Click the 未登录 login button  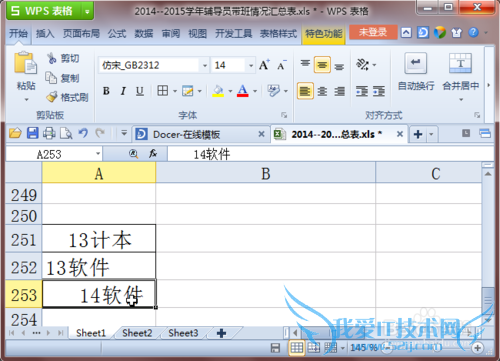click(373, 32)
